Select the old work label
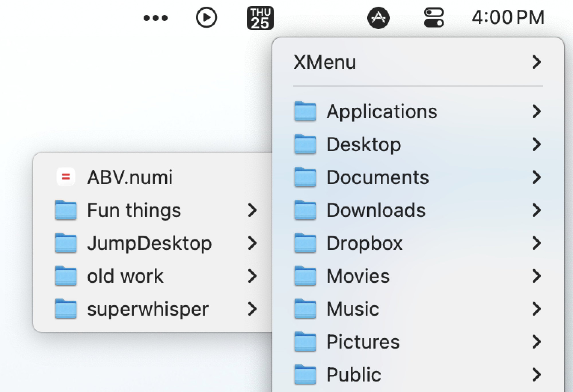Viewport: 573px width, 392px height. coord(125,276)
